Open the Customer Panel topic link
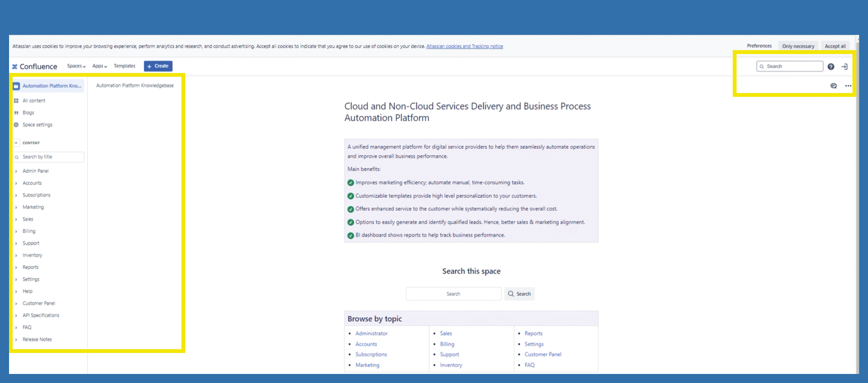868x383 pixels. 543,354
